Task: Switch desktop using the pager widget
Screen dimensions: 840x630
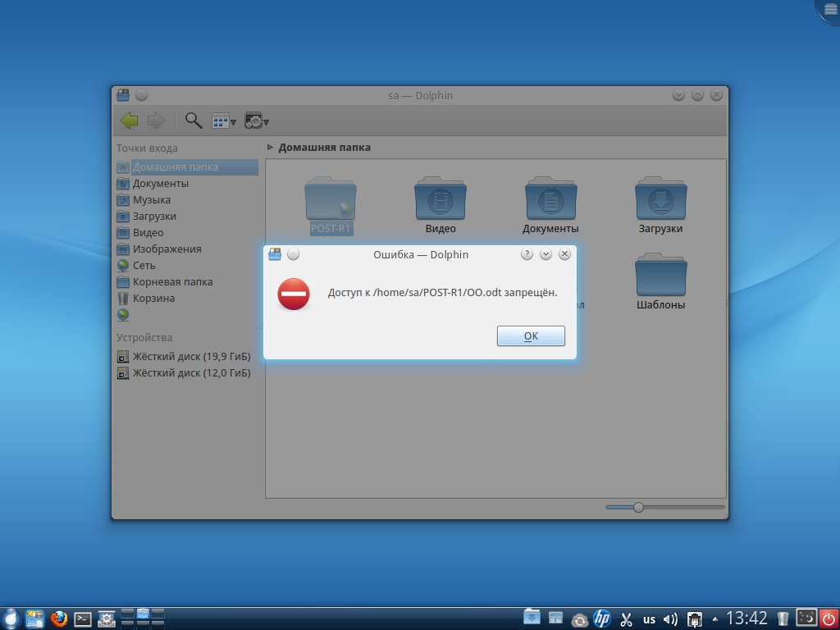Action: pyautogui.click(x=143, y=619)
